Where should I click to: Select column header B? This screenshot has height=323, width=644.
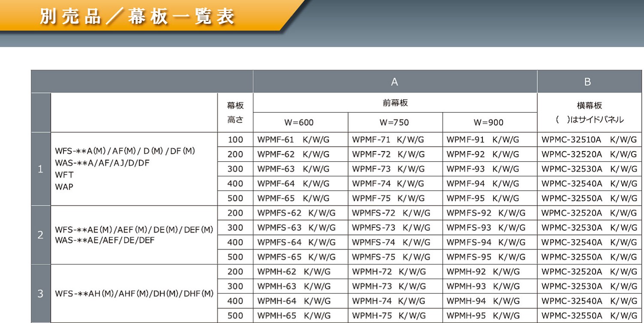(590, 82)
